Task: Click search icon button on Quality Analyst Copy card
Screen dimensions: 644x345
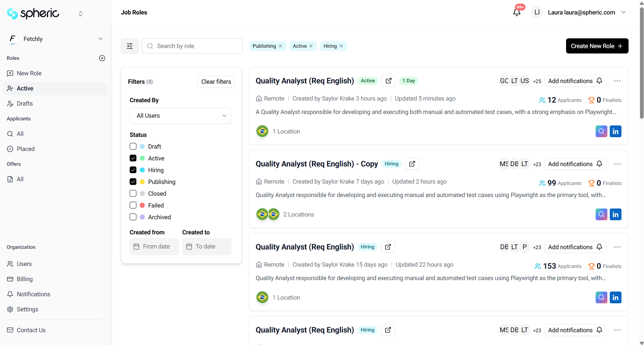Action: click(x=601, y=215)
